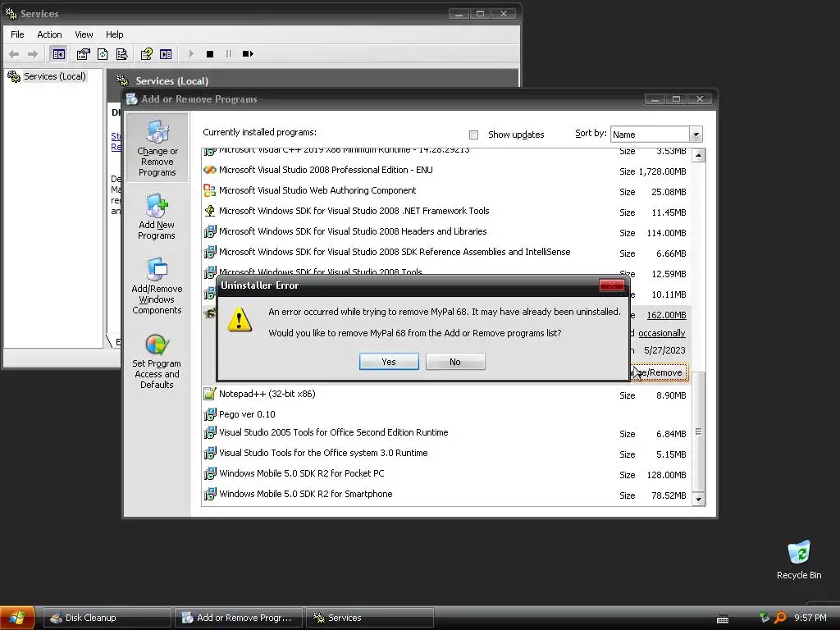Click Notepad++ program icon in list
The width and height of the screenshot is (840, 630).
coord(209,394)
